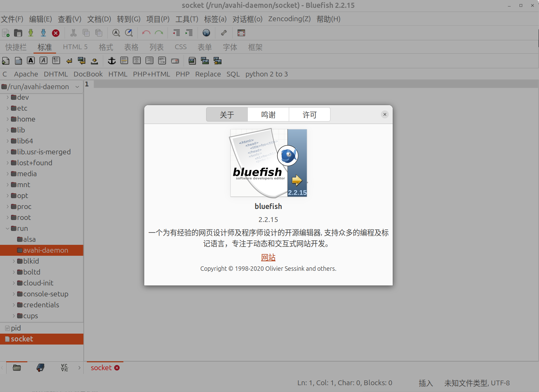Click the undo arrow icon
539x392 pixels.
click(146, 33)
